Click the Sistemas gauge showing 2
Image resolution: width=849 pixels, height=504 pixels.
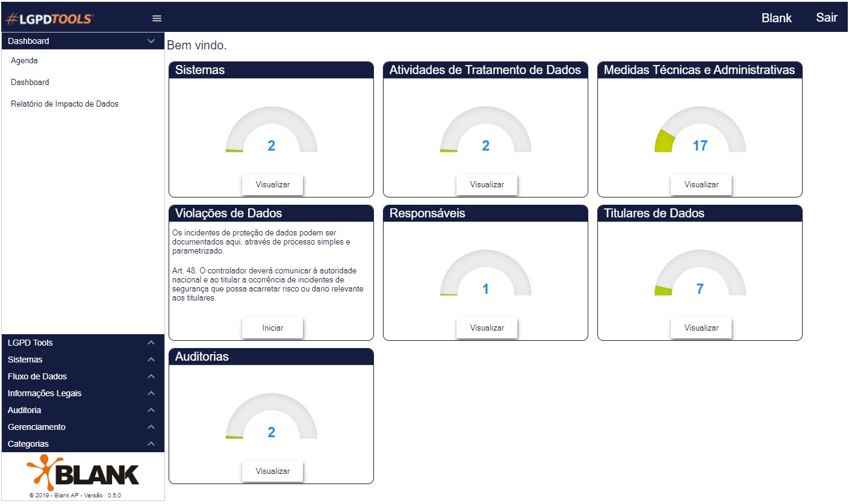coord(272,129)
